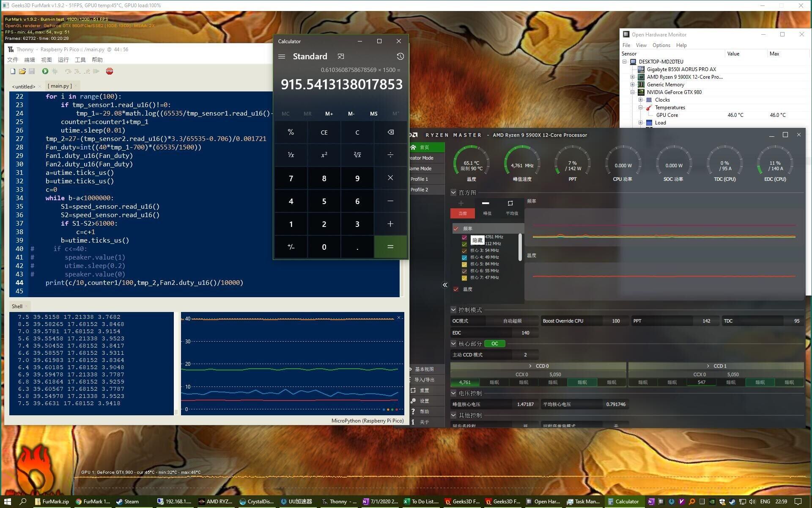
Task: Toggle the 核心 5: 84 MHz checkbox
Action: pos(464,264)
